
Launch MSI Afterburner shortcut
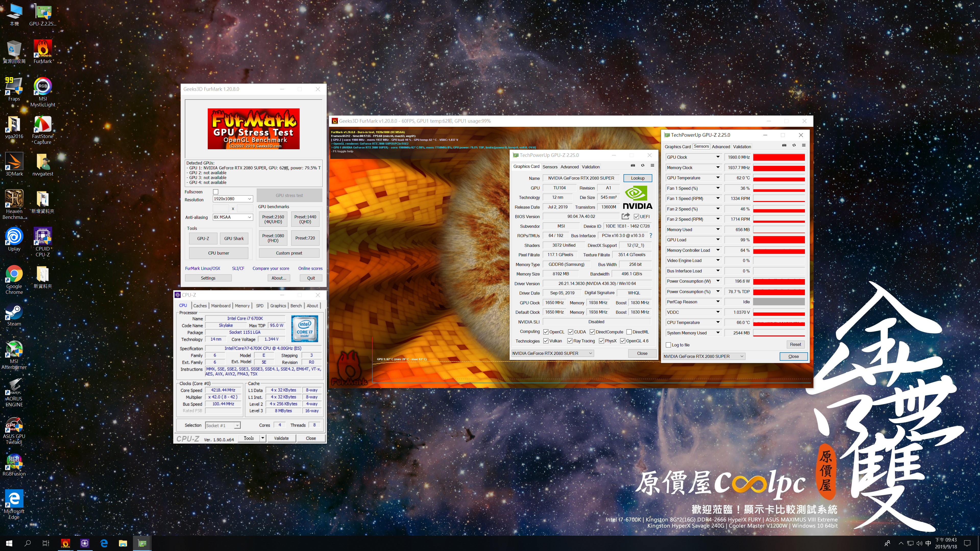[x=14, y=355]
